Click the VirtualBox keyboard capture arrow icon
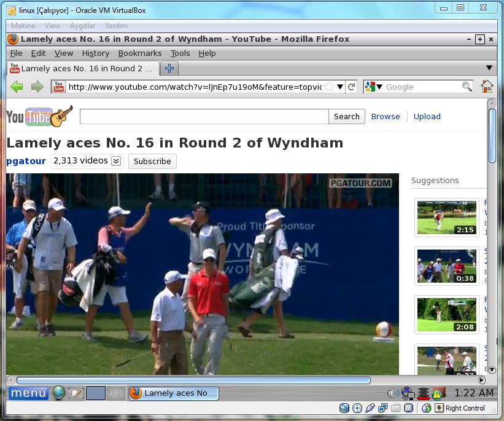The height and width of the screenshot is (421, 504). pyautogui.click(x=439, y=408)
